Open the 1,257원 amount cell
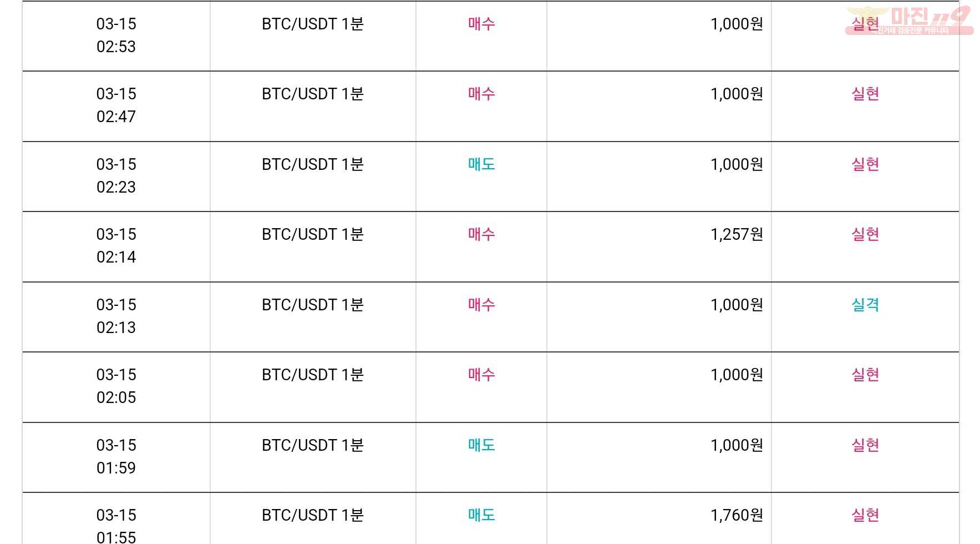 pos(737,234)
